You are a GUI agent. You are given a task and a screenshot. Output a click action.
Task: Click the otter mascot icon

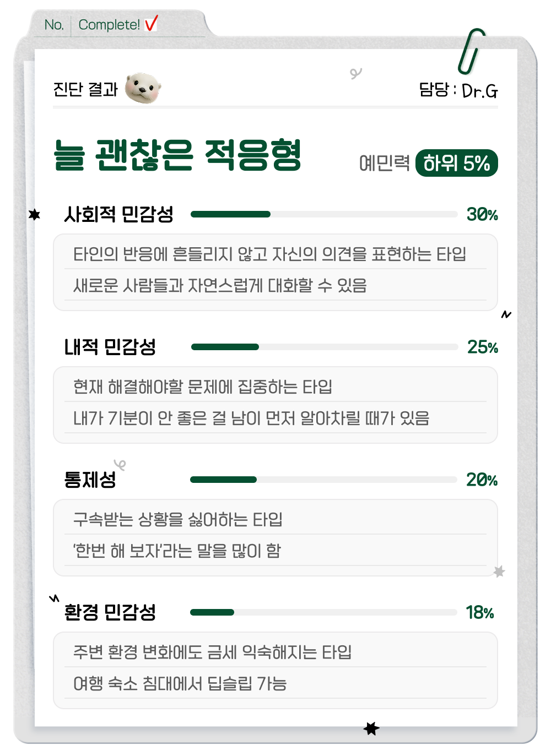[143, 88]
